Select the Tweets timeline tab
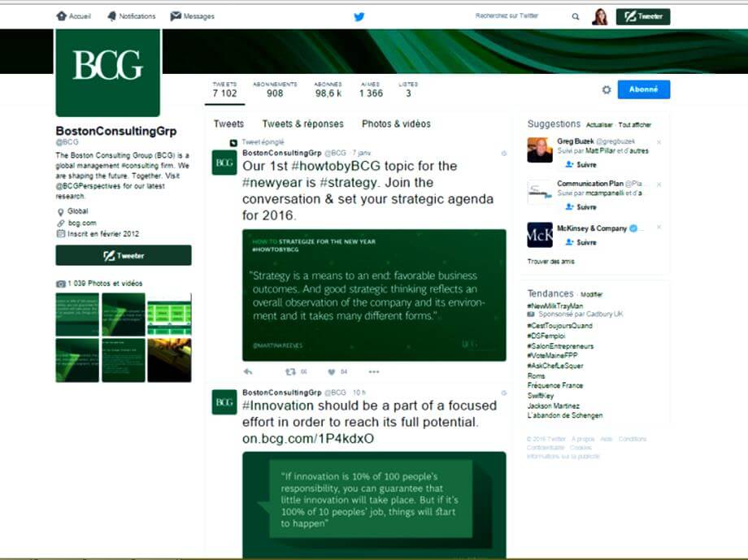This screenshot has height=560, width=748. [228, 124]
